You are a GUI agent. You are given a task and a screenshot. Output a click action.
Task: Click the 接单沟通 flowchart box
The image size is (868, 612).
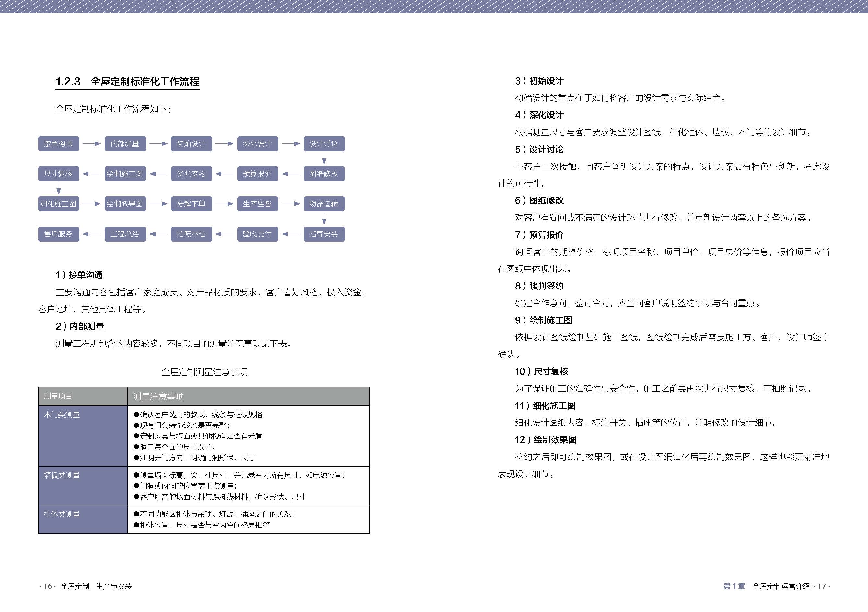pos(59,143)
